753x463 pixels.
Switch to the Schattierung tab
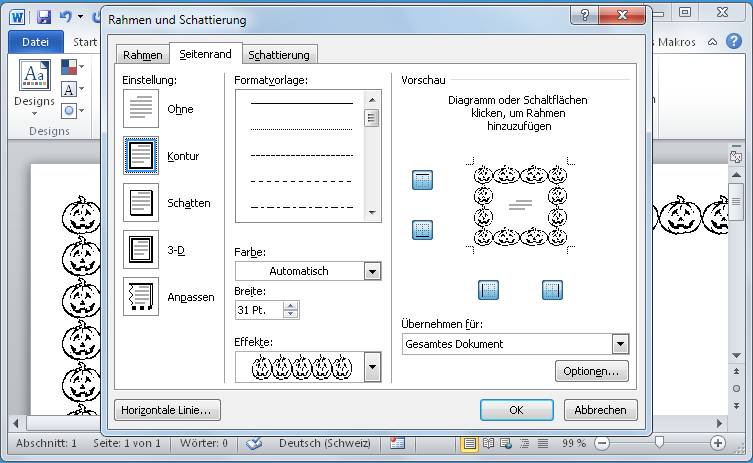pos(279,55)
